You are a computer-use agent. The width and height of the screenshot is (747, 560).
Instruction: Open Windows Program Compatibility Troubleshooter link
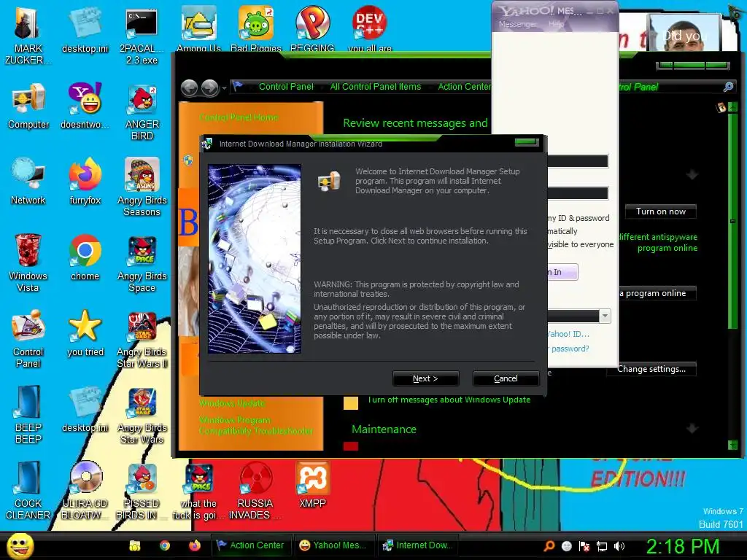point(256,425)
